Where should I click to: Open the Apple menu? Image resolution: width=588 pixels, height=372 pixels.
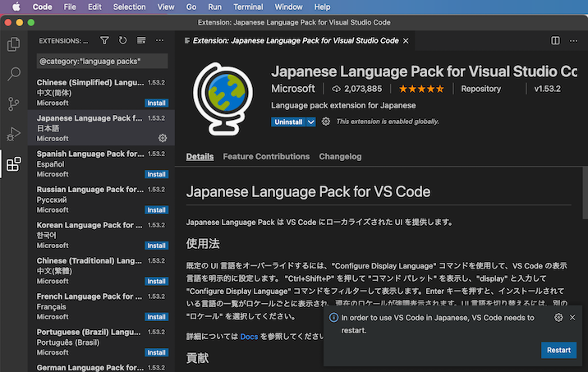pyautogui.click(x=16, y=7)
